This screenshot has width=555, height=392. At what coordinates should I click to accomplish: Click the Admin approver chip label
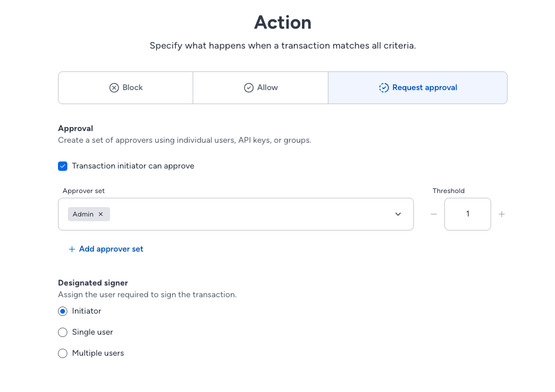pos(83,214)
